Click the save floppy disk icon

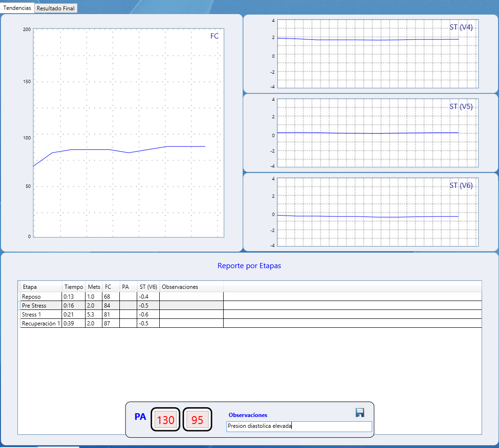[360, 412]
